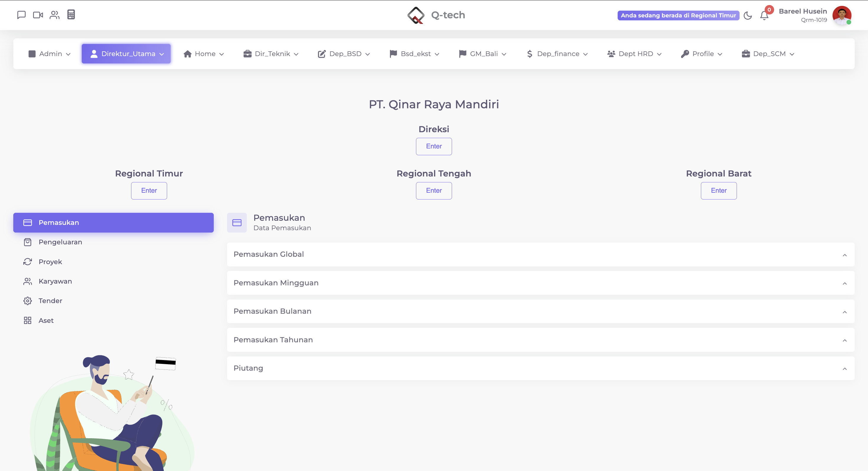The image size is (868, 471).
Task: Click Enter button under Regional Timur
Action: coord(149,191)
